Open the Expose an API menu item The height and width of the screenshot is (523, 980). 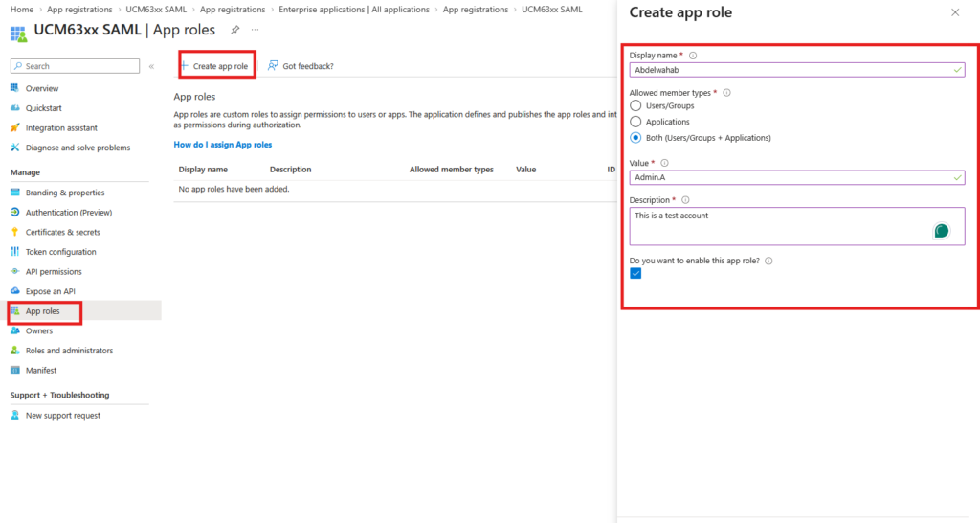pyautogui.click(x=50, y=291)
